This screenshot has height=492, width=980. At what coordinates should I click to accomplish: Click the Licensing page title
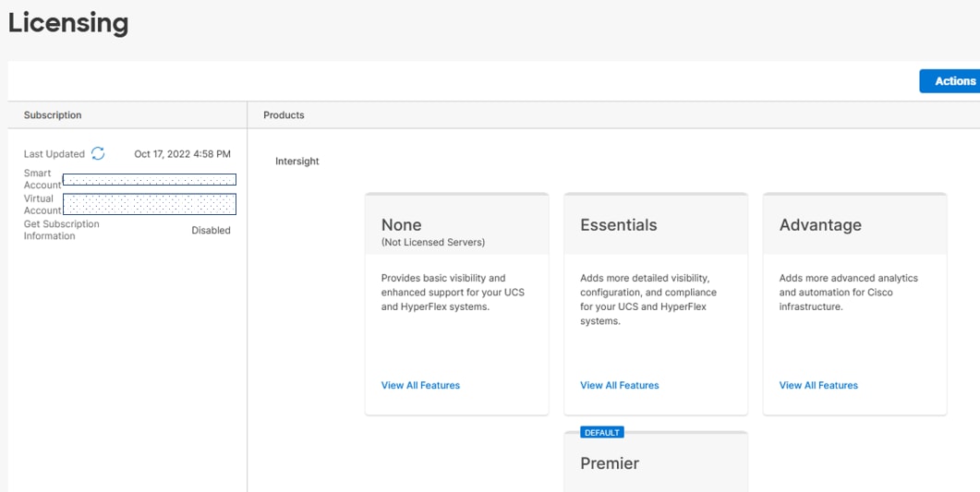click(x=68, y=23)
